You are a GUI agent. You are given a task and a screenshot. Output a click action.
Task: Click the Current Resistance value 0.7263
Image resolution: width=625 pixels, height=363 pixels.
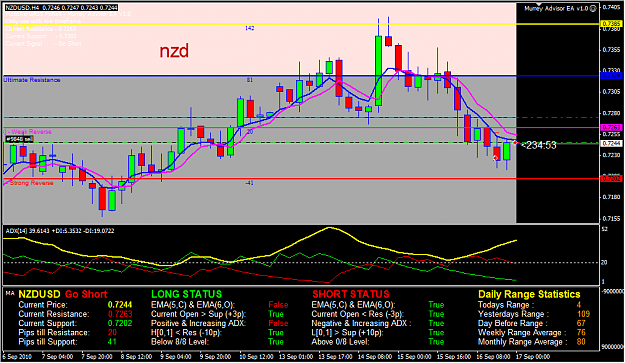pyautogui.click(x=120, y=314)
